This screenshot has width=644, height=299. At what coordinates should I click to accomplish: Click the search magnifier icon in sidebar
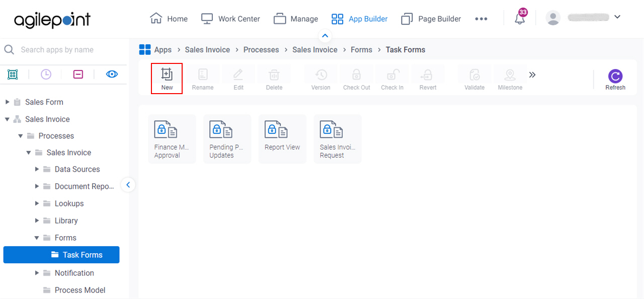pos(9,49)
